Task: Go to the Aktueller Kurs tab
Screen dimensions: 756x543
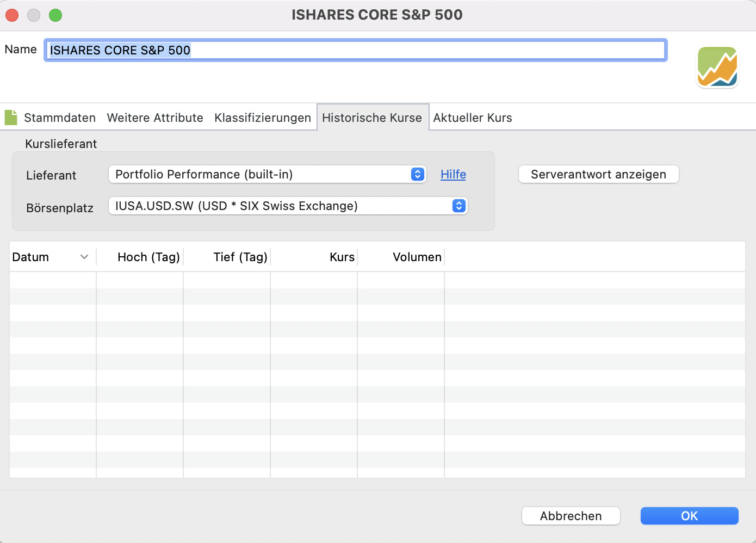Action: coord(472,118)
